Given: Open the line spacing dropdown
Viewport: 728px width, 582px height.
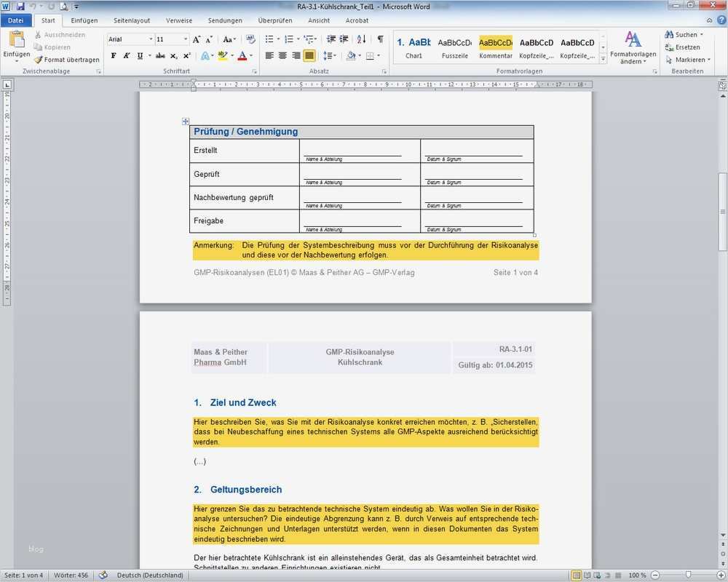Looking at the screenshot, I should point(329,56).
